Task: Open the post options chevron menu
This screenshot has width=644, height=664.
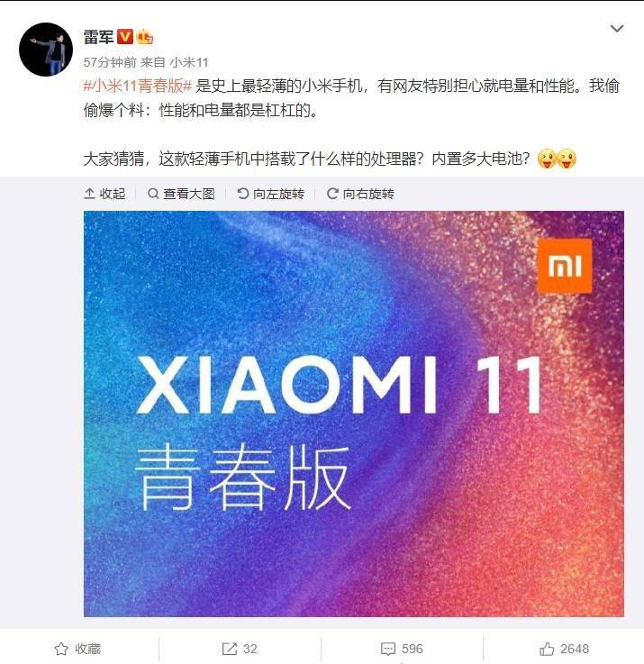Action: (616, 29)
